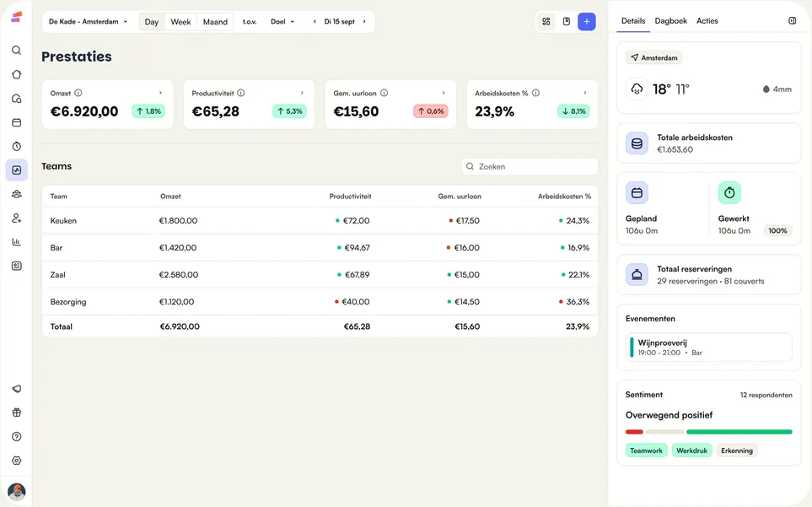This screenshot has width=812, height=507.
Task: Expand the Omzet card chevron
Action: point(160,93)
